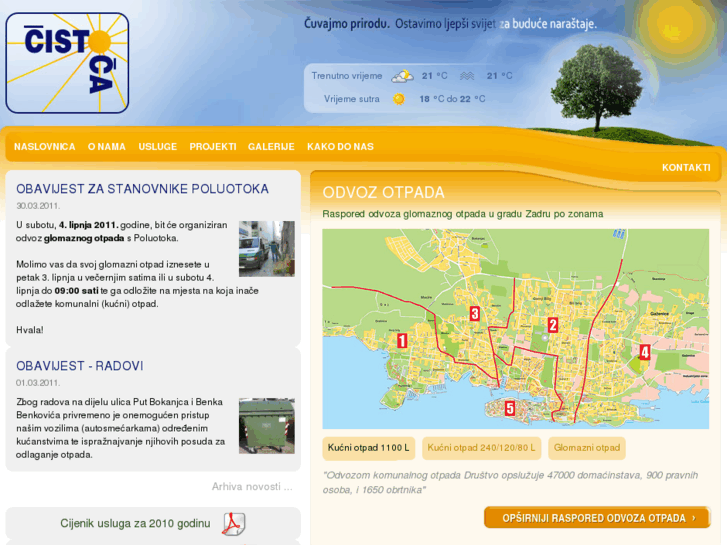Select zone 2 marker on the map

pos(552,325)
